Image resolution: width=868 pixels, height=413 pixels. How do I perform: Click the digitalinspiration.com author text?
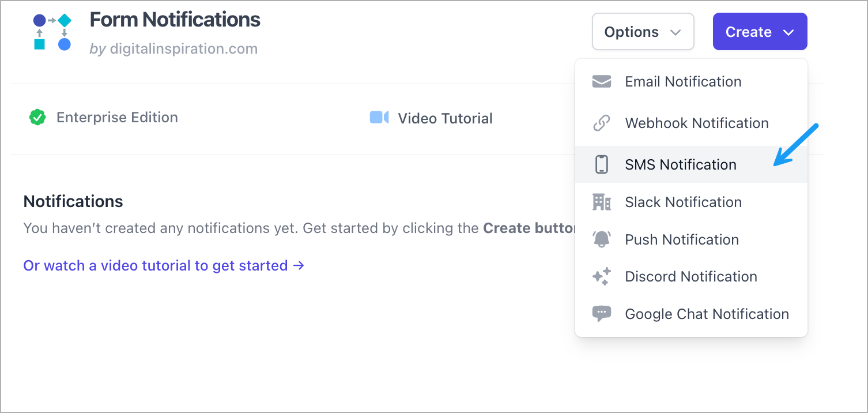point(182,49)
